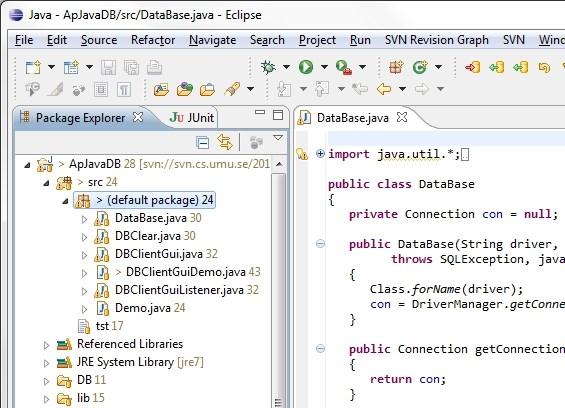This screenshot has height=408, width=565.
Task: Click the Collapse All icon in Package Explorer
Action: point(203,143)
